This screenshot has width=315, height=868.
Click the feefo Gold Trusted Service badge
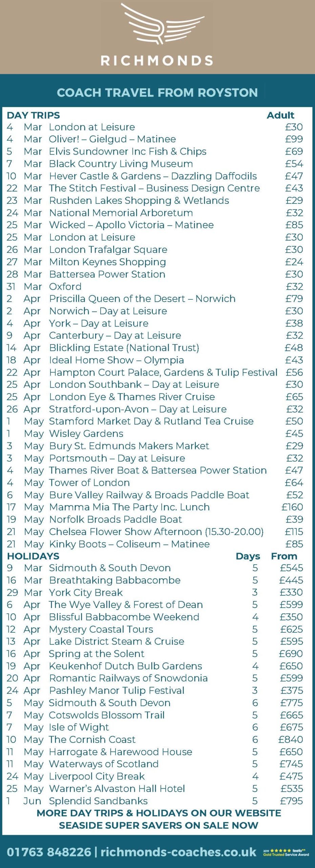(286, 852)
